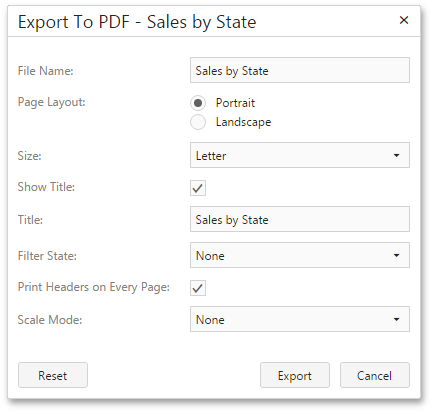Image resolution: width=434 pixels, height=414 pixels.
Task: Toggle Print Headers on Every Page
Action: [x=198, y=288]
